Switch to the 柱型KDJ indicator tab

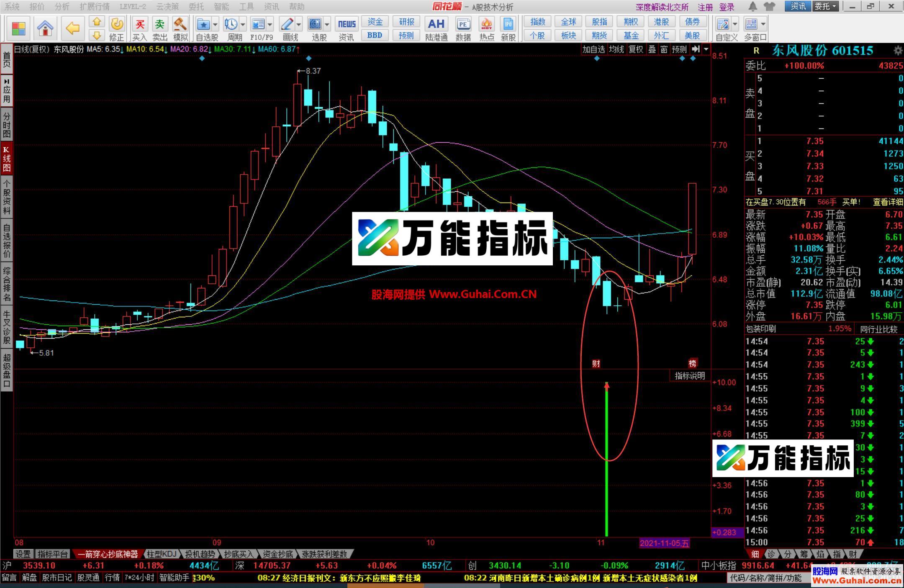pos(162,554)
